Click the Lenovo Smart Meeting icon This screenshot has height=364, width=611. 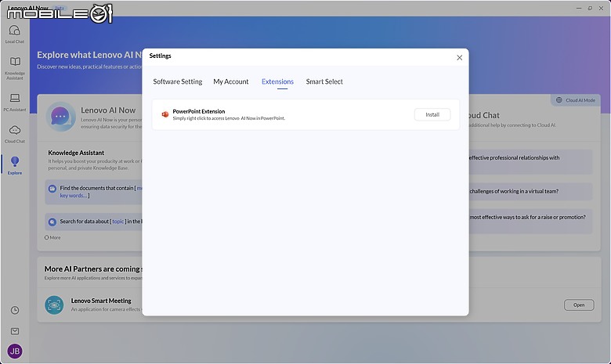click(54, 305)
